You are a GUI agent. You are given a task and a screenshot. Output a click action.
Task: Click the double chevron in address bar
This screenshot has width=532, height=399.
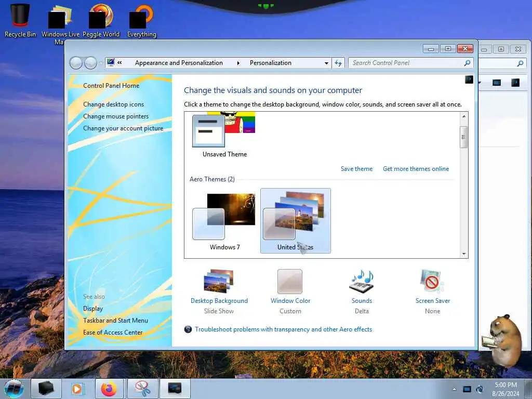click(x=120, y=62)
